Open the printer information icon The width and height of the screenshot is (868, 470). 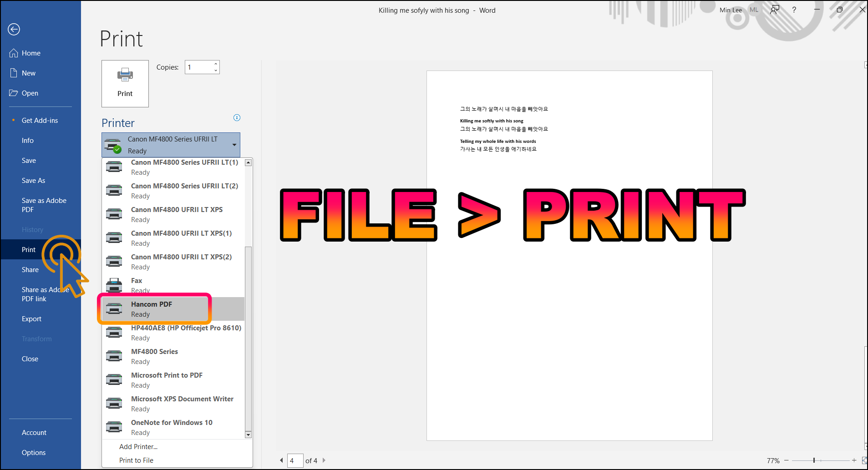[x=237, y=118]
